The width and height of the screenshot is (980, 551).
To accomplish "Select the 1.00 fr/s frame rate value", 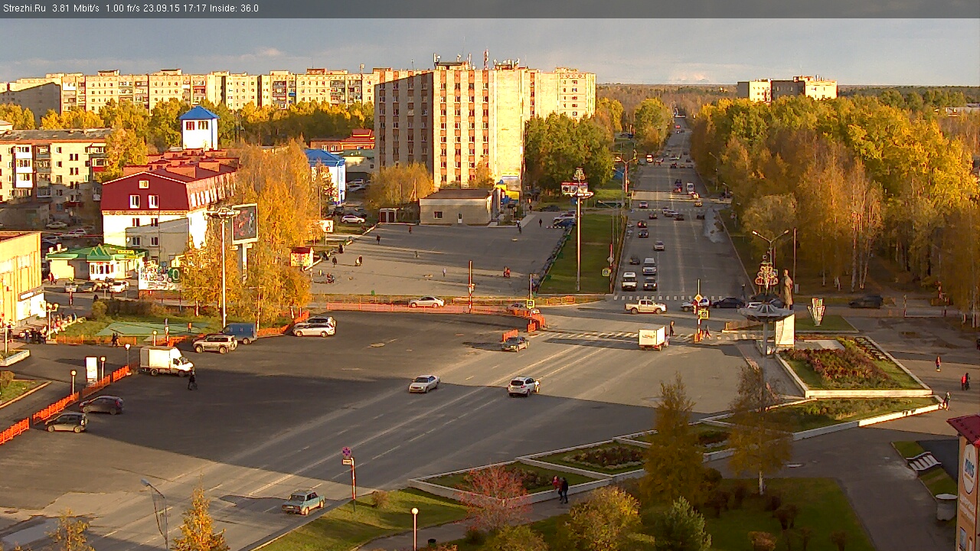I will click(x=123, y=8).
